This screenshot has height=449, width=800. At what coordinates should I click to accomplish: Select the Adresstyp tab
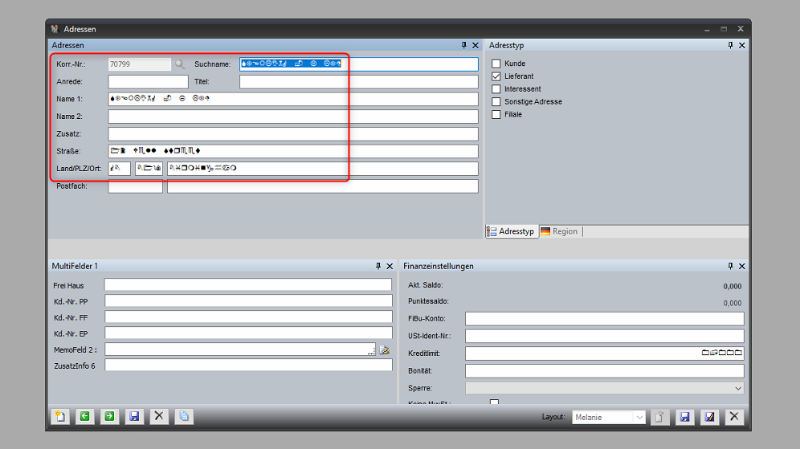[511, 231]
